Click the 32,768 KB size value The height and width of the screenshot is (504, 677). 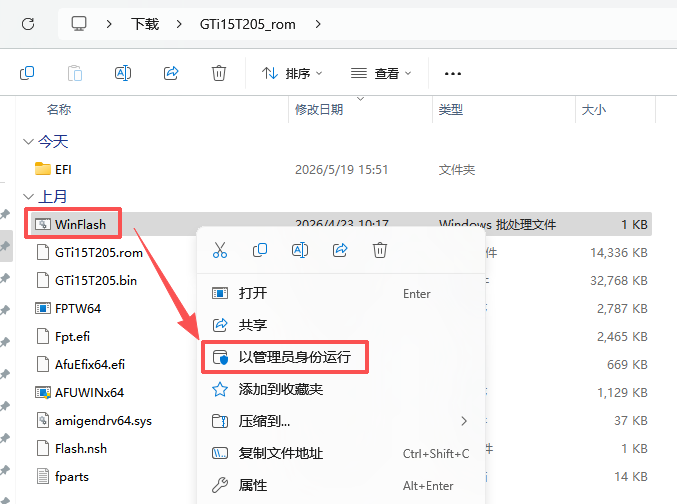click(619, 281)
